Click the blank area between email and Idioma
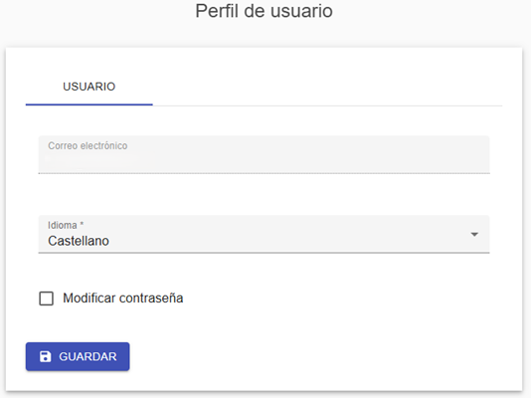 [264, 194]
